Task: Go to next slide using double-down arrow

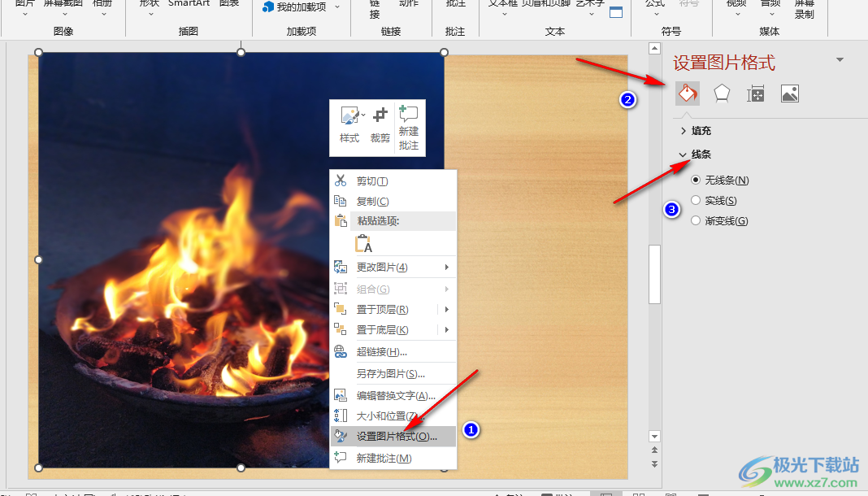Action: tap(654, 464)
